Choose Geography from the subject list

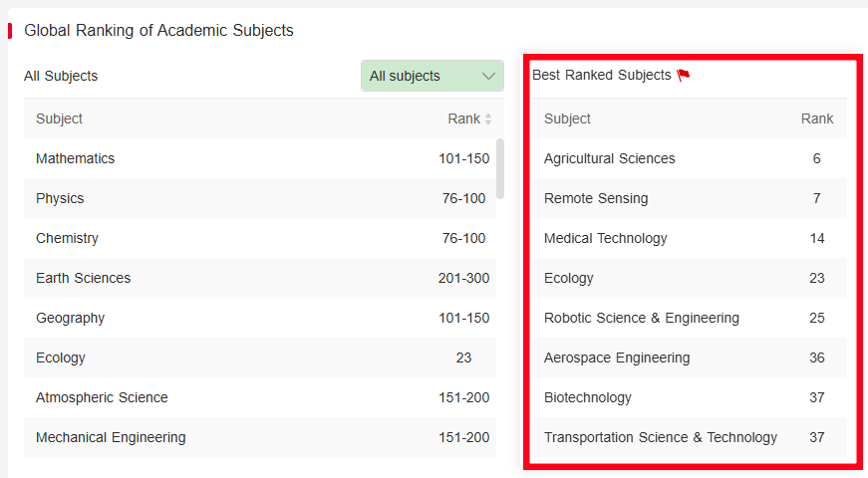70,318
